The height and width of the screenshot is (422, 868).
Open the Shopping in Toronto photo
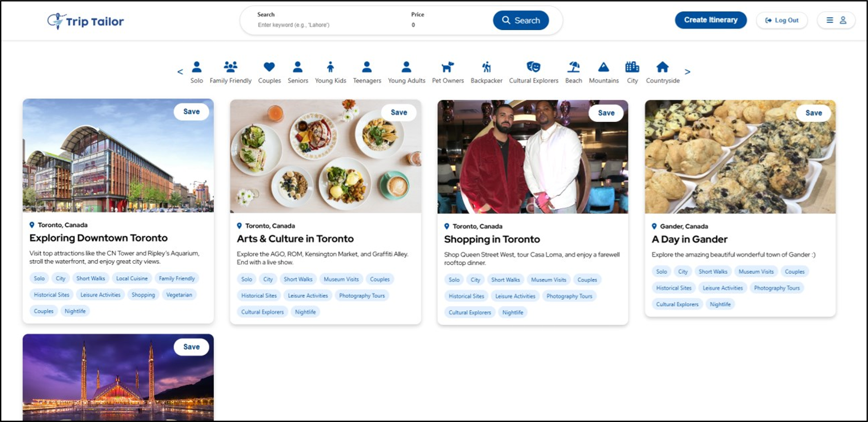coord(532,157)
